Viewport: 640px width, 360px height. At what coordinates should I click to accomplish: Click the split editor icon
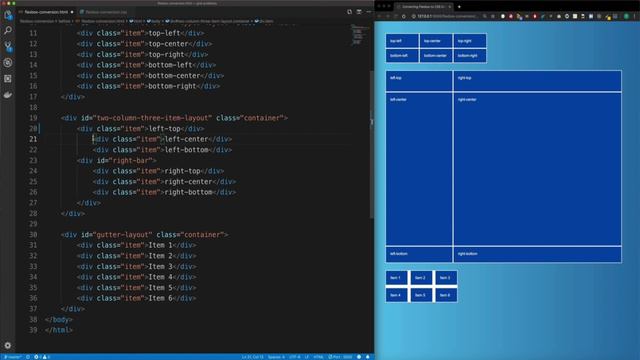click(359, 12)
